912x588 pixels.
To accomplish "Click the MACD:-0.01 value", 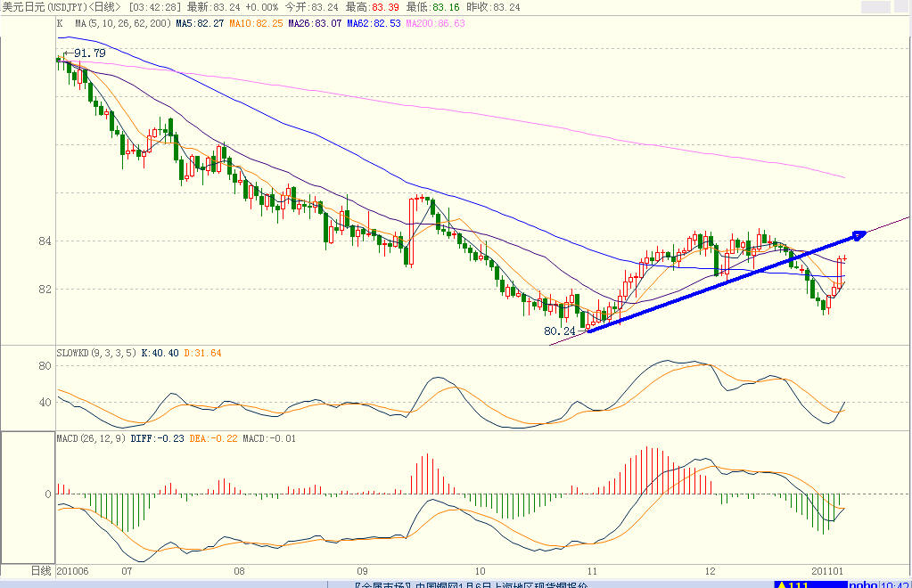I will [269, 438].
